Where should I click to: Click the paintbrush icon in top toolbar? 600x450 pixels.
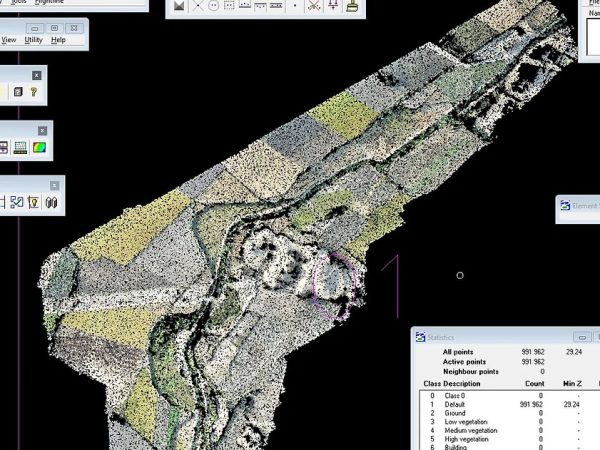click(x=352, y=6)
